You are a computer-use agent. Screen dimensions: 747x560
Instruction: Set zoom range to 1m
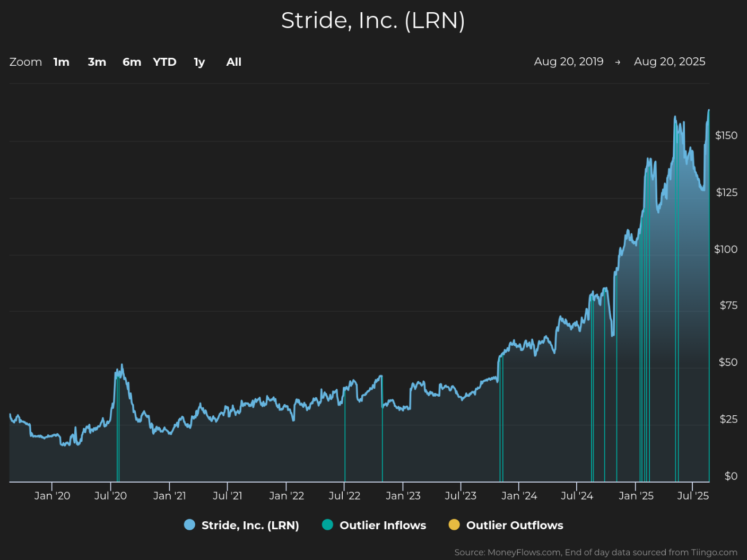point(62,62)
